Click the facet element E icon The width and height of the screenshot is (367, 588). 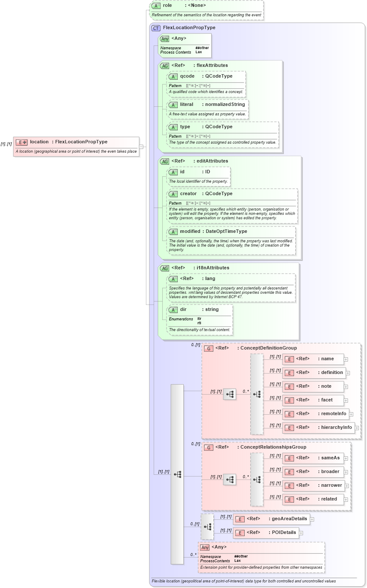click(x=289, y=401)
